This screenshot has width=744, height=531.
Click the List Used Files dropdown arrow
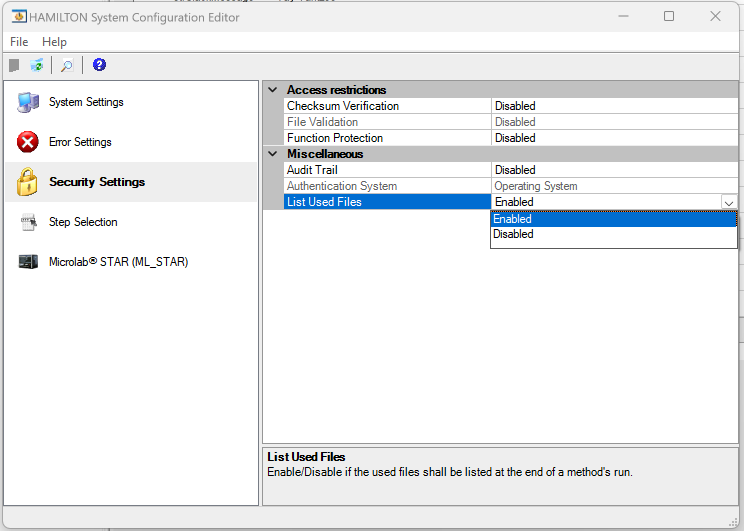pos(729,203)
